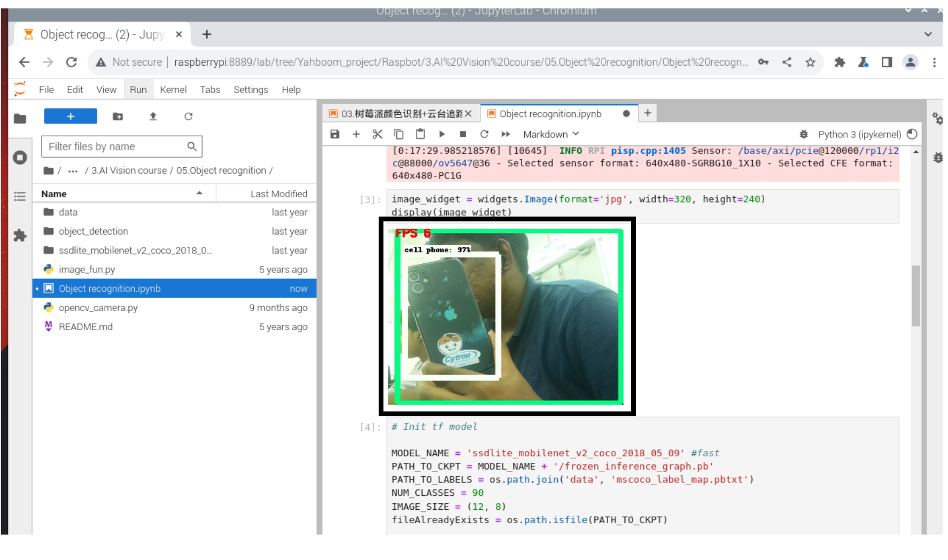This screenshot has width=948, height=560.
Task: Open the running terminals and kernels panel
Action: tap(20, 157)
